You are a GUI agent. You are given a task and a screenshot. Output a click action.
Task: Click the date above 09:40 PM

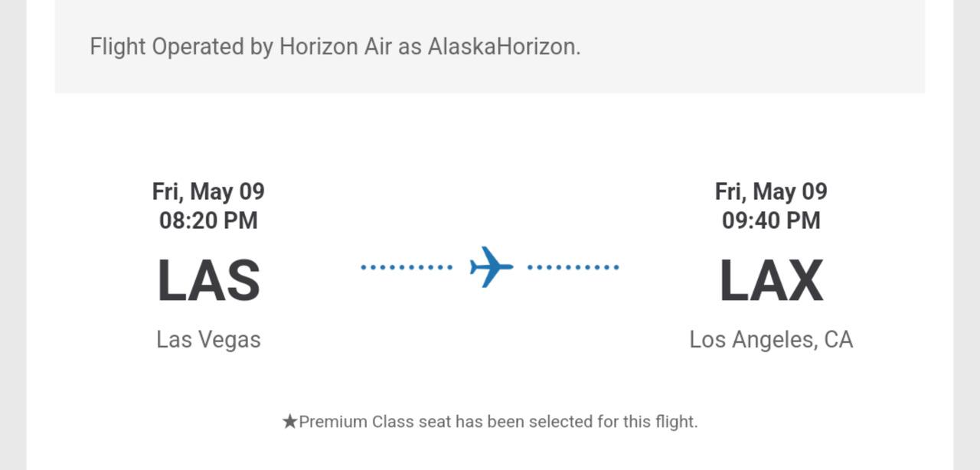pos(771,191)
